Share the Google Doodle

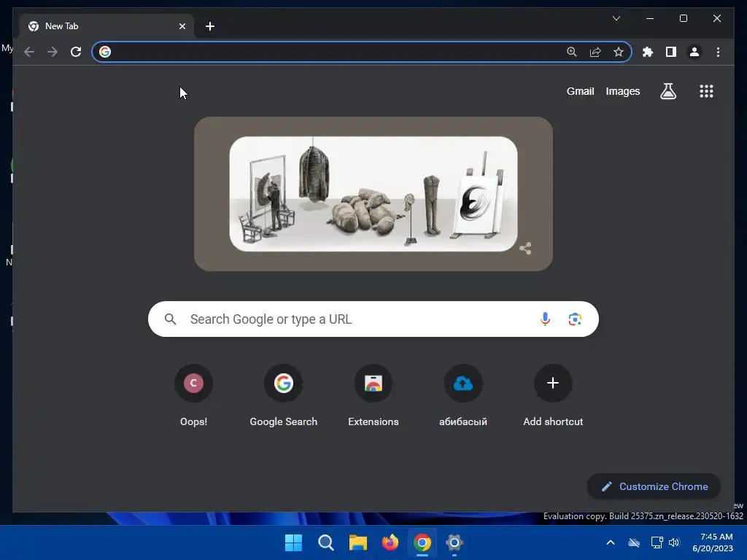coord(525,248)
